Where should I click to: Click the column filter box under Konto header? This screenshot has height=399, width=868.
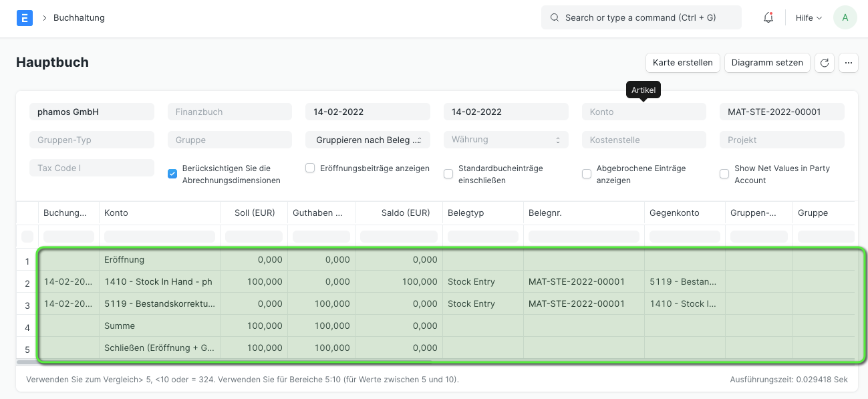tap(160, 237)
